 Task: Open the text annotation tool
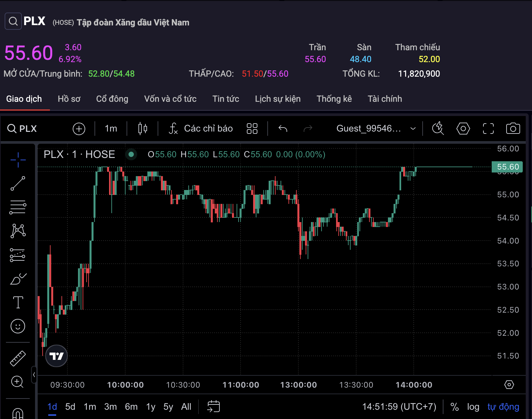(x=18, y=302)
